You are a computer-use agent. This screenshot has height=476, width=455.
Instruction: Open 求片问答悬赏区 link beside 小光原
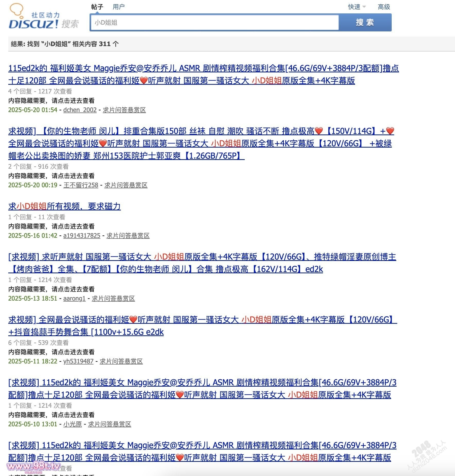(110, 424)
